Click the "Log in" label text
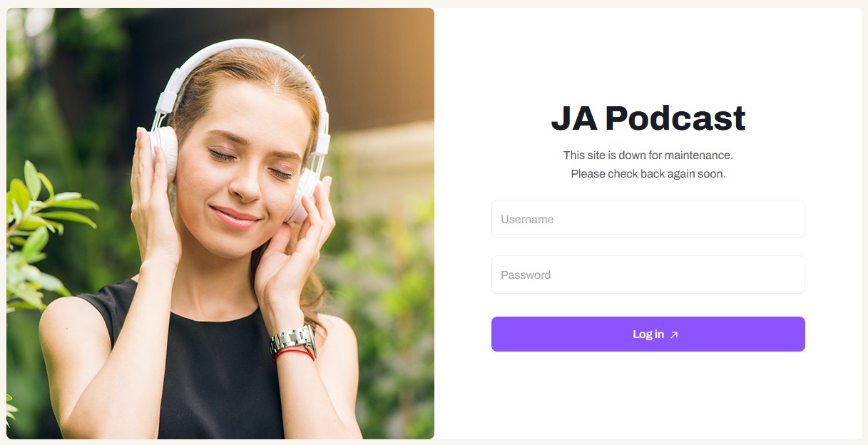This screenshot has height=445, width=868. click(648, 334)
